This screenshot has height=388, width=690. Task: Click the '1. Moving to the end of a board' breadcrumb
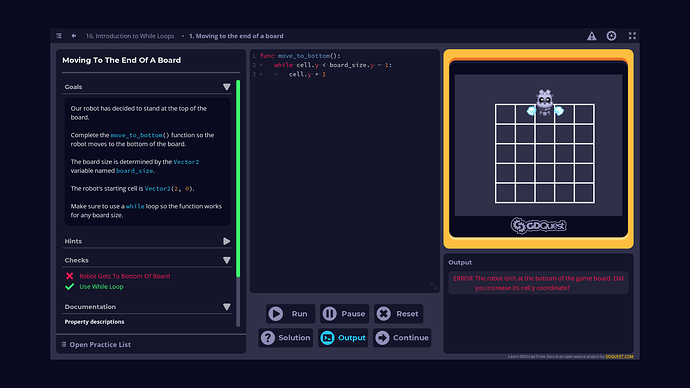click(x=236, y=36)
